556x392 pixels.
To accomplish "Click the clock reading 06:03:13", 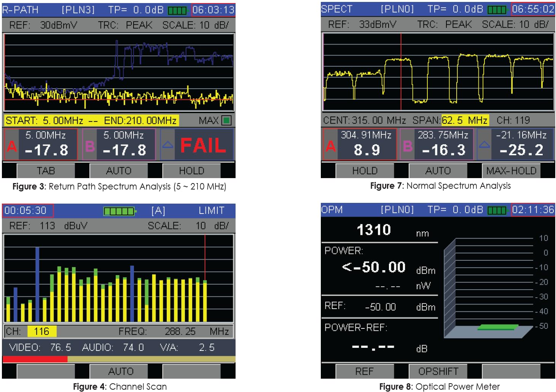I will pos(213,10).
